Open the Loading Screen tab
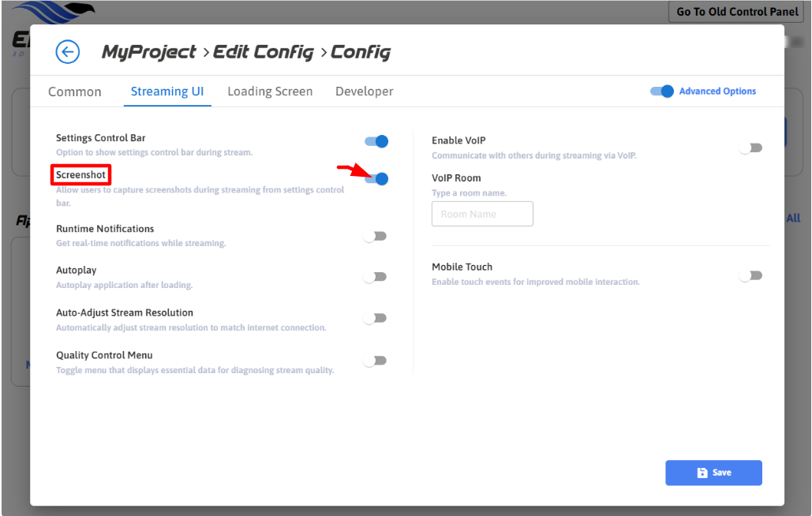The image size is (812, 516). 270,92
